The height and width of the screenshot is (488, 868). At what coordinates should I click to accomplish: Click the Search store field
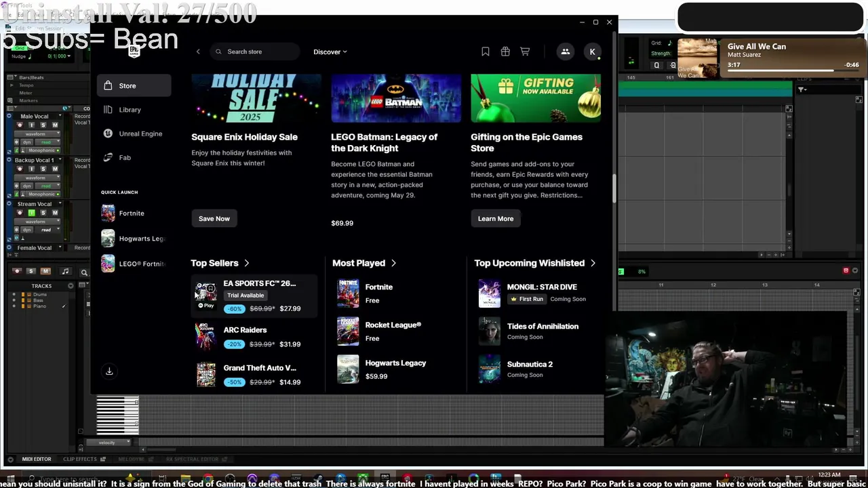click(x=254, y=52)
